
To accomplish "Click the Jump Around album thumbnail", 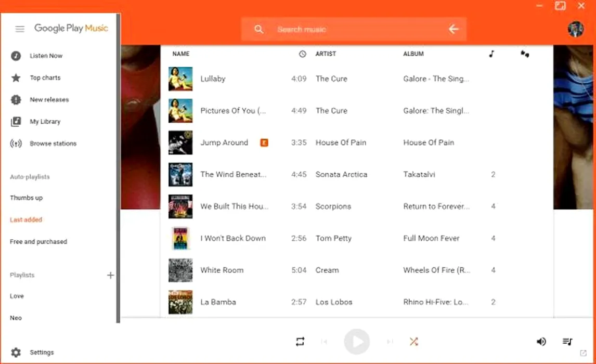I will (x=180, y=143).
